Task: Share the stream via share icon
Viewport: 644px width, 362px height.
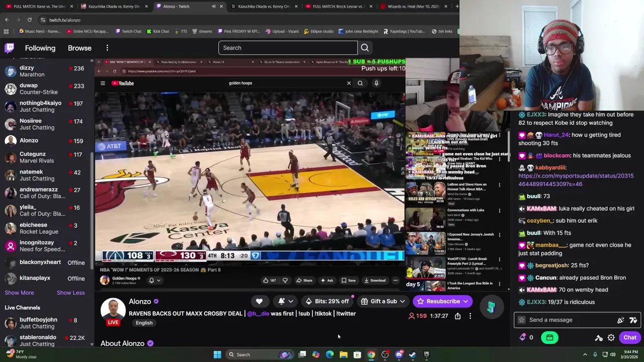Action: [457, 316]
